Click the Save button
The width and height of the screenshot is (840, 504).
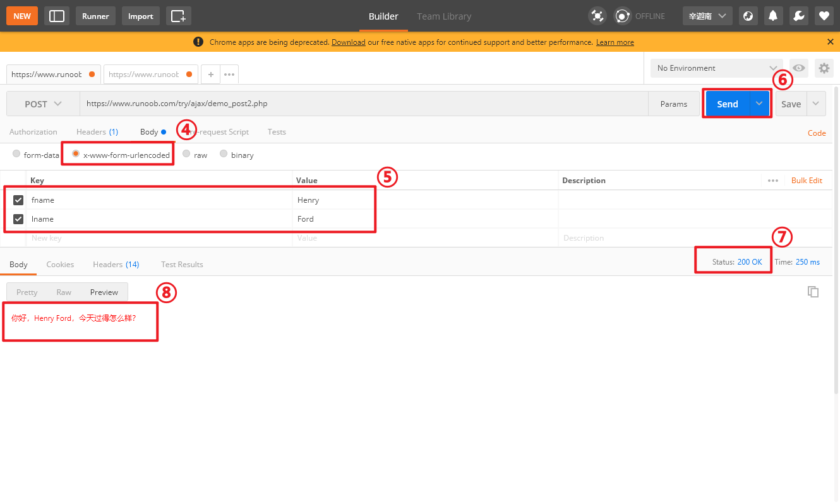[791, 104]
